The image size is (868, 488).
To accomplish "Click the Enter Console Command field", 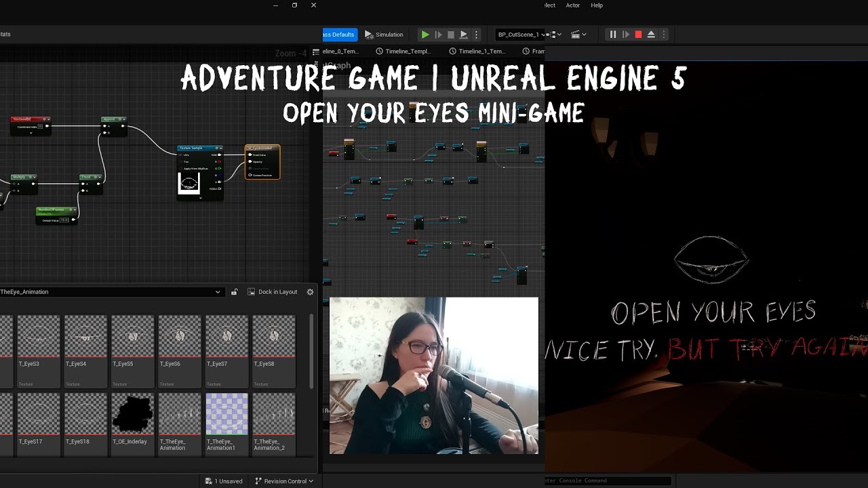I will tap(607, 481).
